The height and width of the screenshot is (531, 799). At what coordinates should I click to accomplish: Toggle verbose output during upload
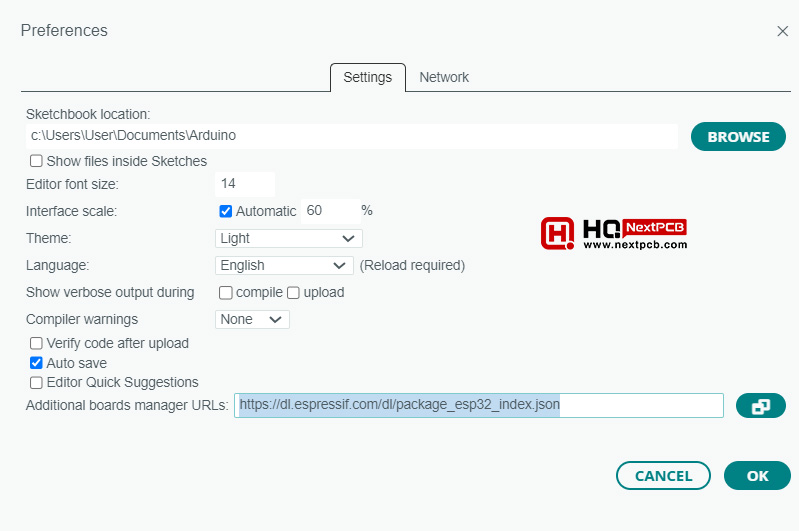pos(294,293)
